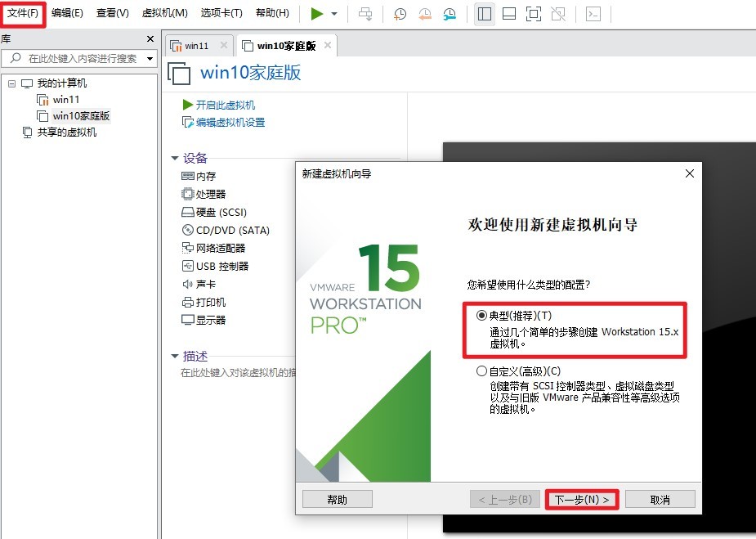
Task: Open the 文件(F) menu
Action: pos(23,13)
